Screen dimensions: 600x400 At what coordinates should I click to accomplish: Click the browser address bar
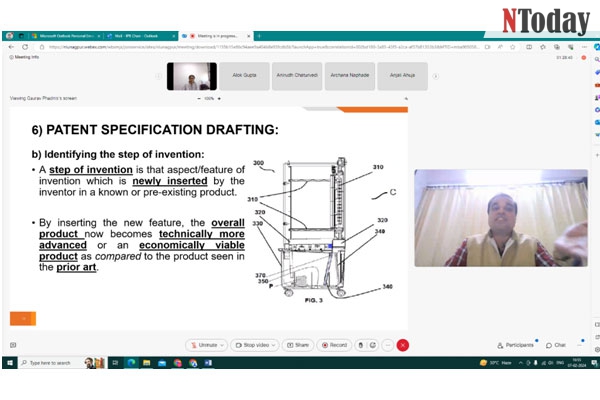tap(264, 47)
